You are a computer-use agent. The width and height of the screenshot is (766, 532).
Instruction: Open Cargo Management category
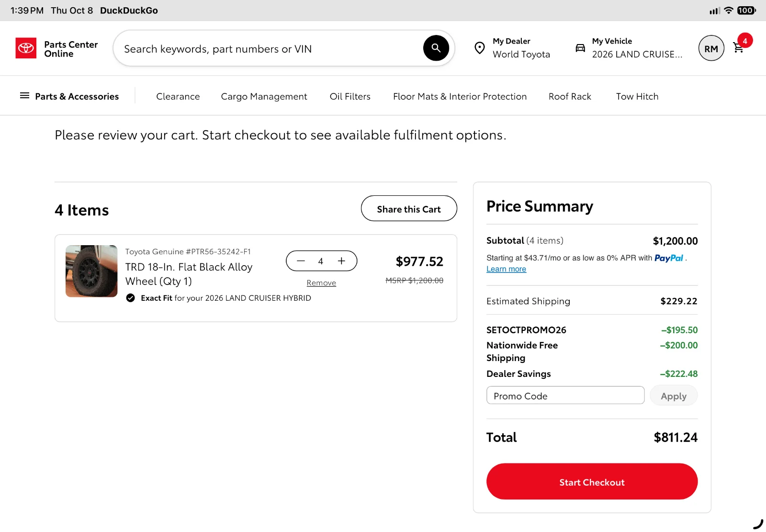coord(264,96)
